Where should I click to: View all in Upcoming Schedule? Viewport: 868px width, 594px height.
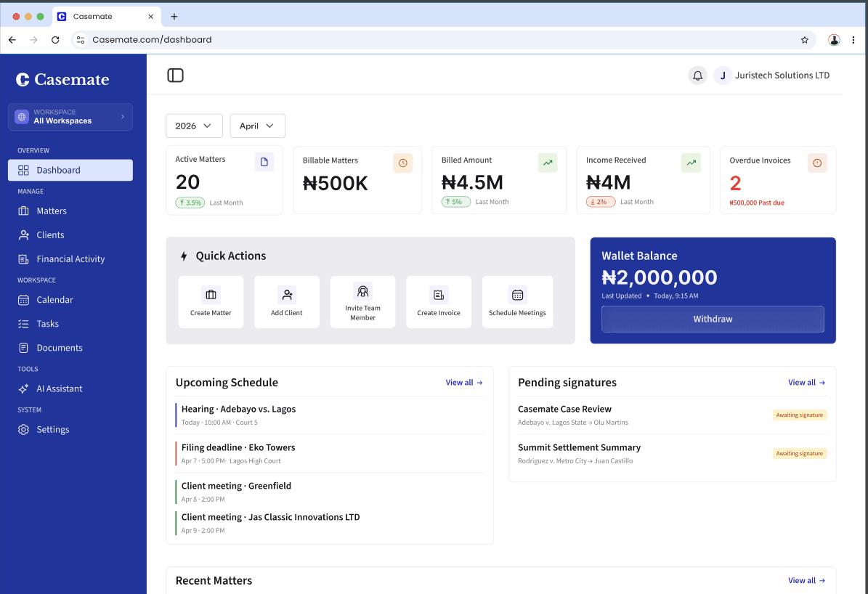point(464,383)
